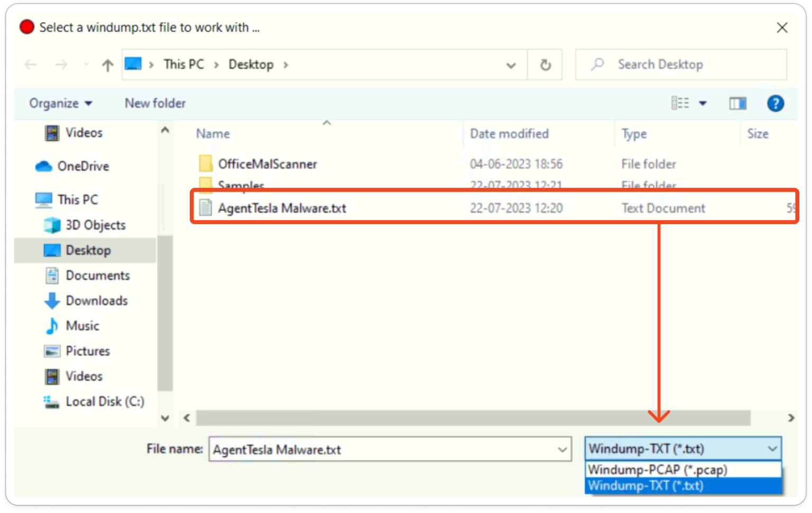Click the New folder button
Viewport: 812px width, 513px height.
[155, 104]
